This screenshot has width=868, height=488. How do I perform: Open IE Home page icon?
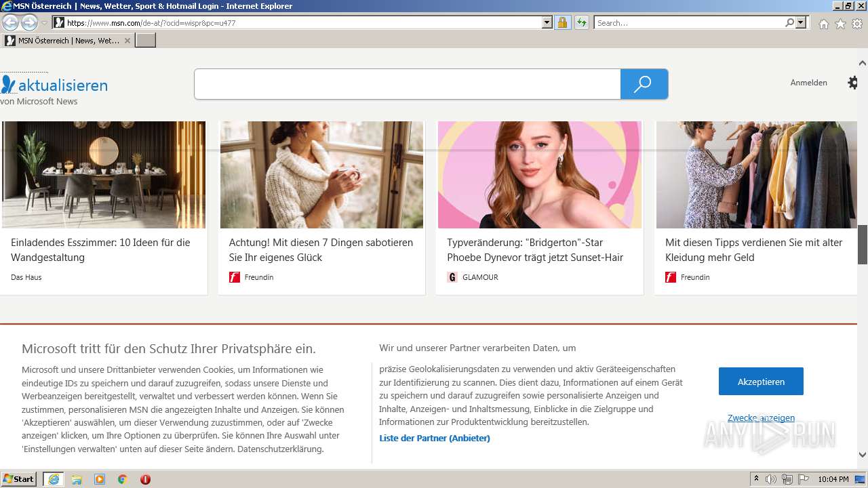coord(823,24)
